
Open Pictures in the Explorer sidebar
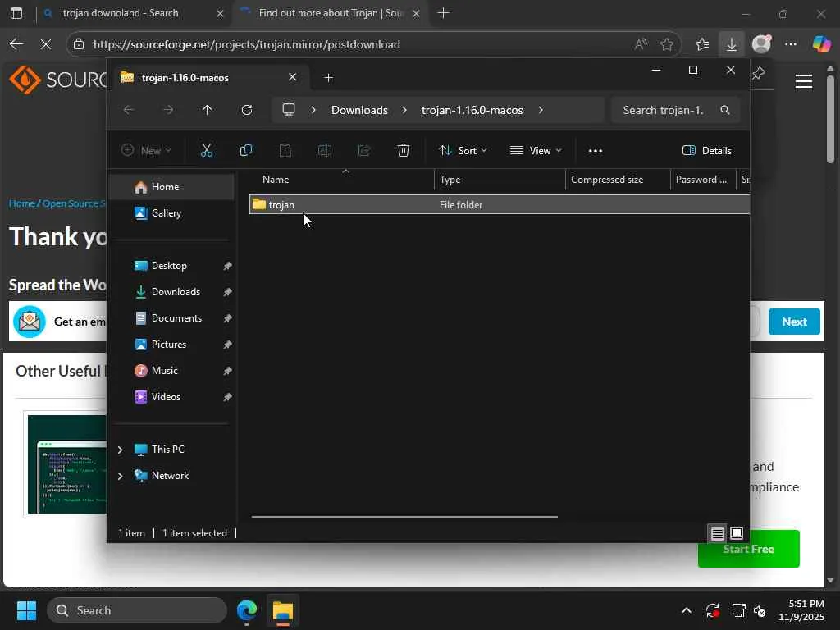coord(171,345)
